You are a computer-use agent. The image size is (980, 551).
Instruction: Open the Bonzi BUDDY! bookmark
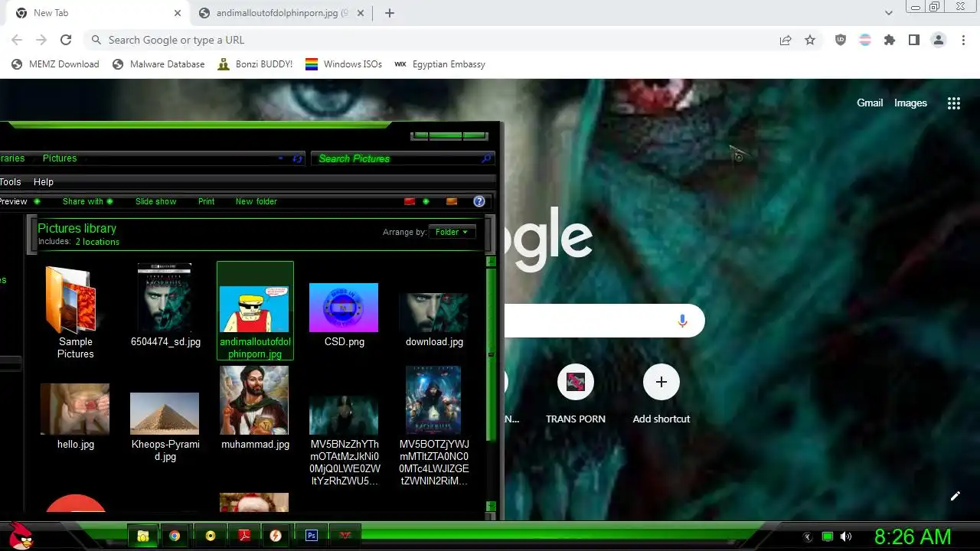click(255, 64)
